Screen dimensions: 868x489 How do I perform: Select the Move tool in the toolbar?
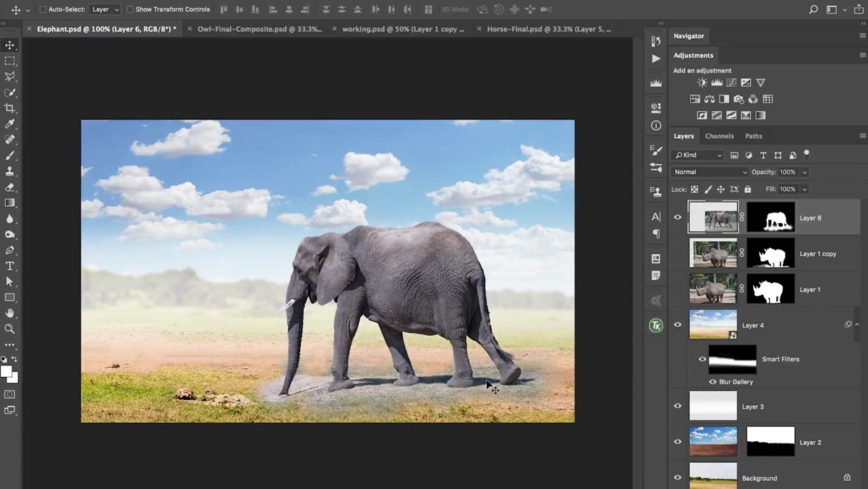(10, 45)
